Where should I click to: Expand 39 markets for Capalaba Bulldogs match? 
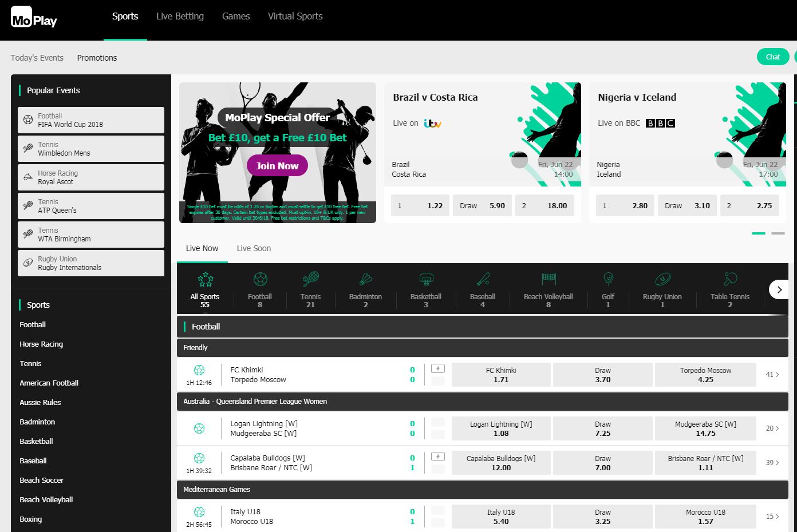(772, 463)
